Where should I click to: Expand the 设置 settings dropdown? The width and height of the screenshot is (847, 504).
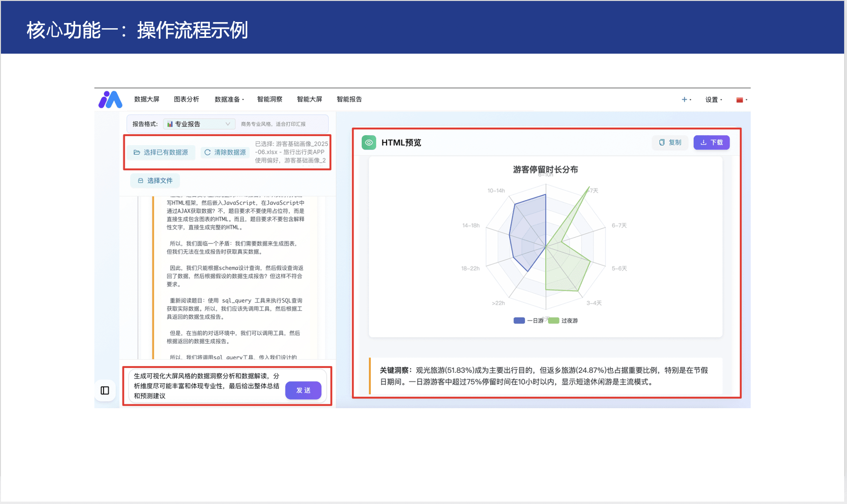tap(713, 100)
